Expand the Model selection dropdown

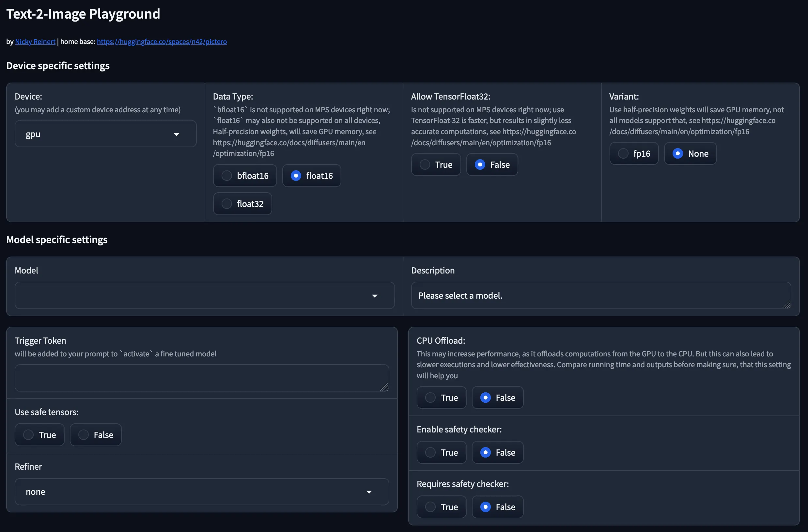click(204, 295)
